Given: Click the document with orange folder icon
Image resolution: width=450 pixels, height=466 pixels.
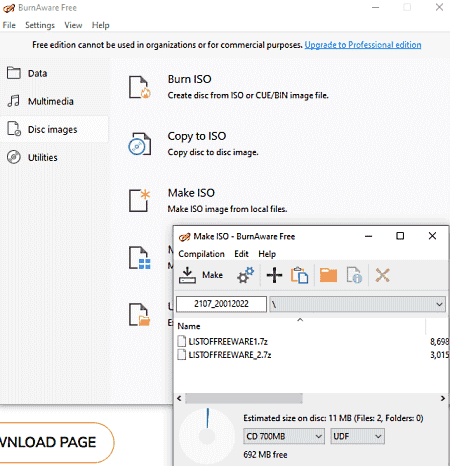Looking at the screenshot, I should 140,314.
